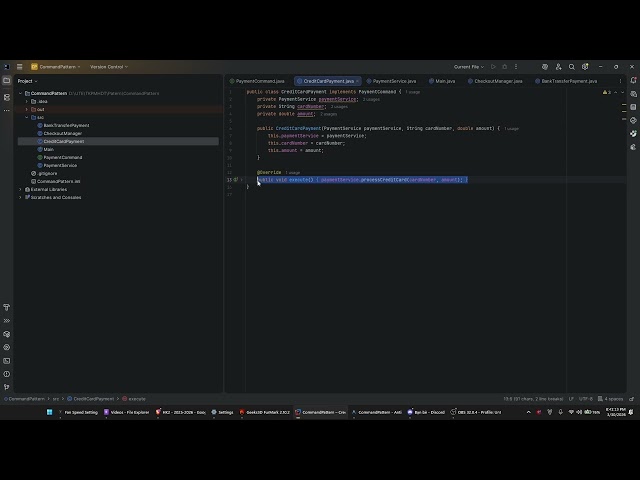Open Git tool window icon
Screen dimensions: 640x480
(7, 387)
